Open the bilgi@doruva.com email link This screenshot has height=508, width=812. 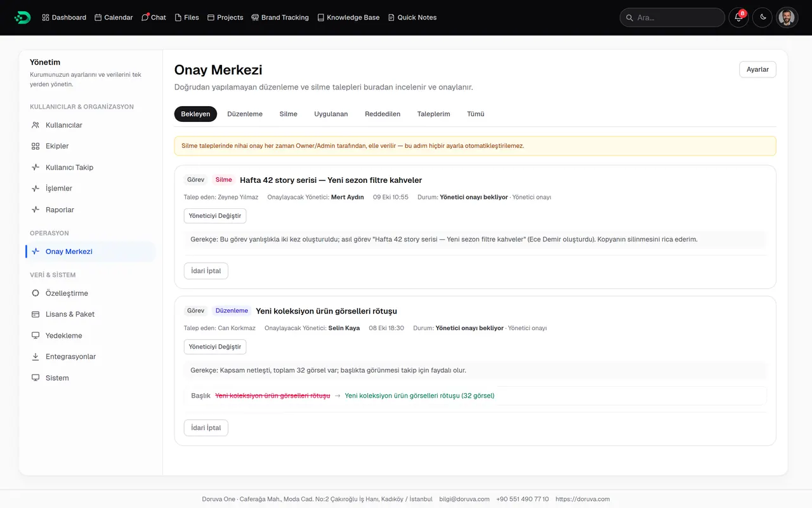pos(464,499)
